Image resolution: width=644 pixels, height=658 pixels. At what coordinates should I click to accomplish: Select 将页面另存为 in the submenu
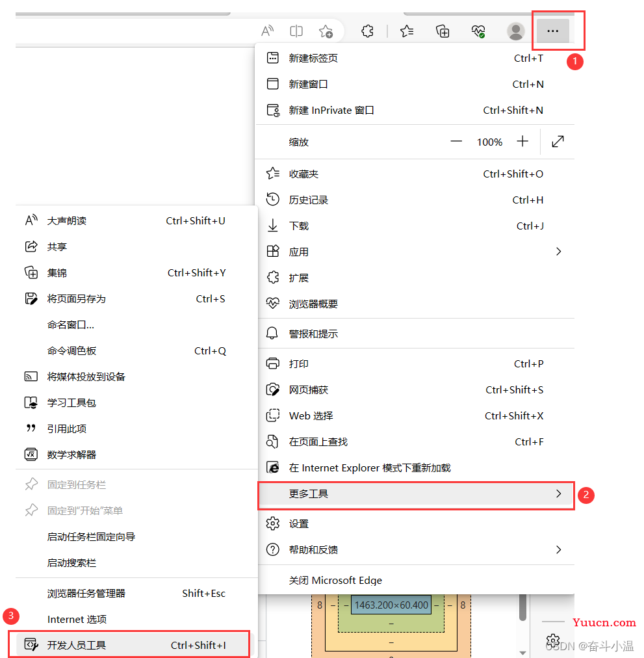coord(136,299)
